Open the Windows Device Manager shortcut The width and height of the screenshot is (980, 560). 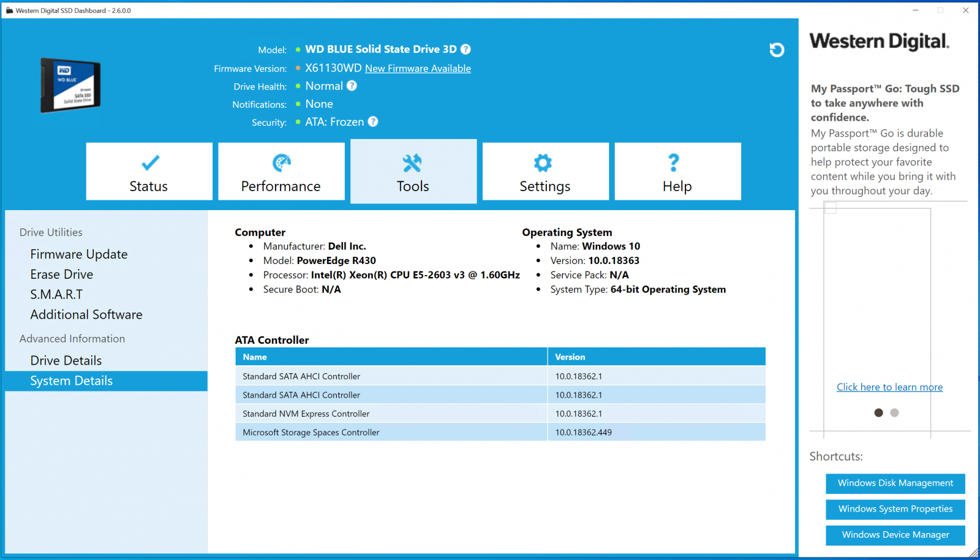(895, 535)
